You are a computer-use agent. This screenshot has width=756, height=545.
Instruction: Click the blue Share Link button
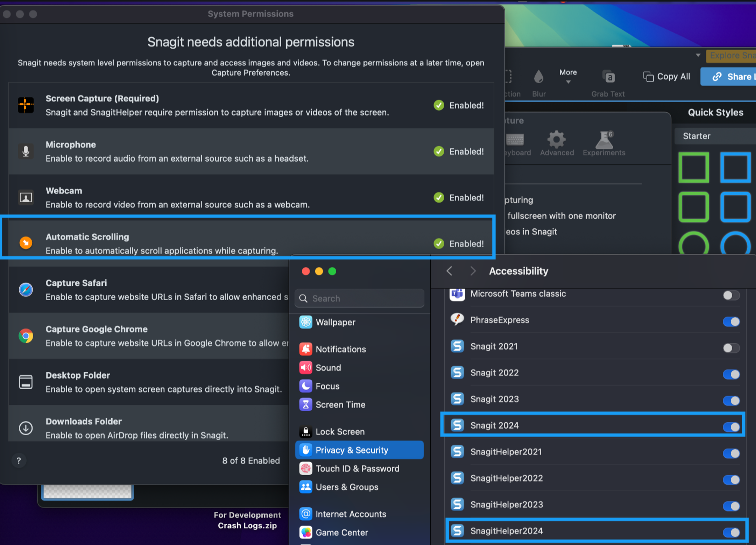coord(730,77)
